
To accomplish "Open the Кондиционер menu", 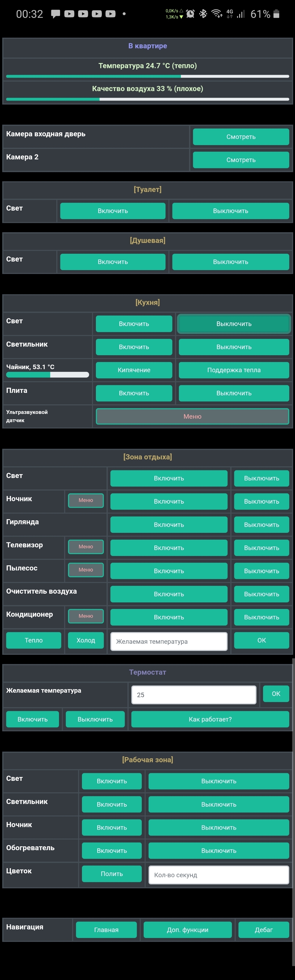I will point(86,616).
